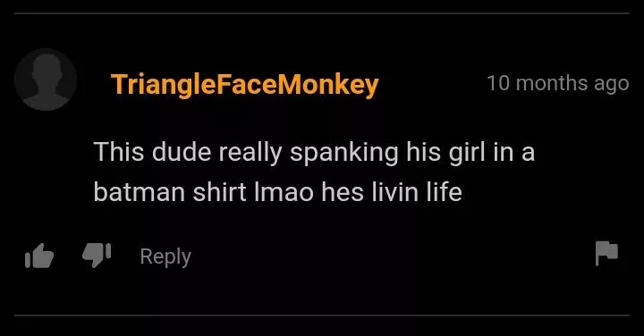Screen dimensions: 644x336
Task: Click Reply under the comment
Action: [x=165, y=256]
